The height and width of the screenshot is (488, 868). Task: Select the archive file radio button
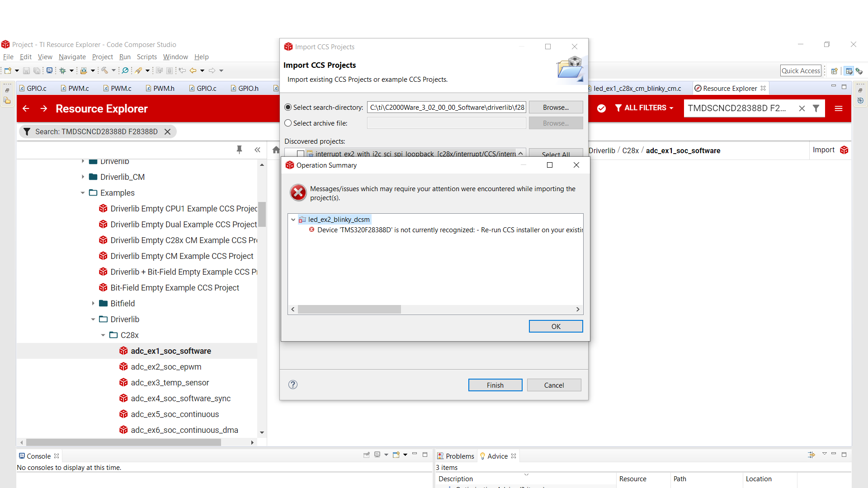tap(288, 123)
